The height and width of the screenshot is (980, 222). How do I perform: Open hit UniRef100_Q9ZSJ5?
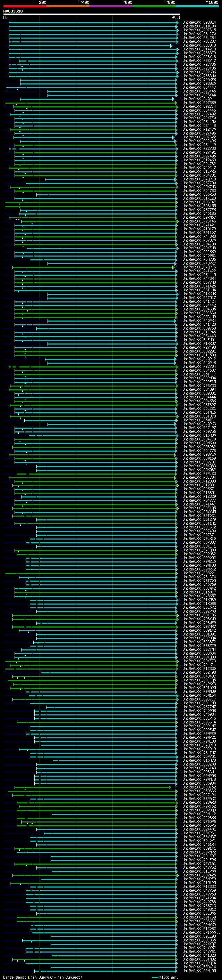tap(199, 30)
